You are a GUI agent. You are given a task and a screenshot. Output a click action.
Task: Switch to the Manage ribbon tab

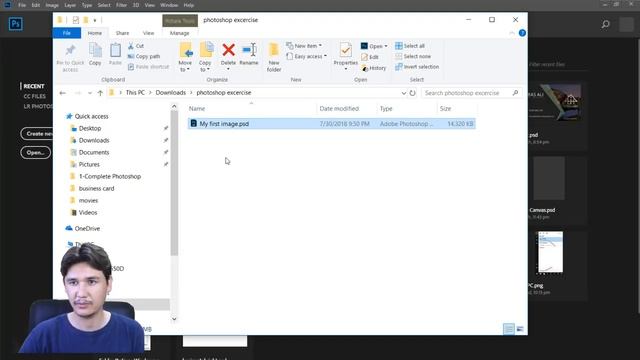tap(180, 33)
